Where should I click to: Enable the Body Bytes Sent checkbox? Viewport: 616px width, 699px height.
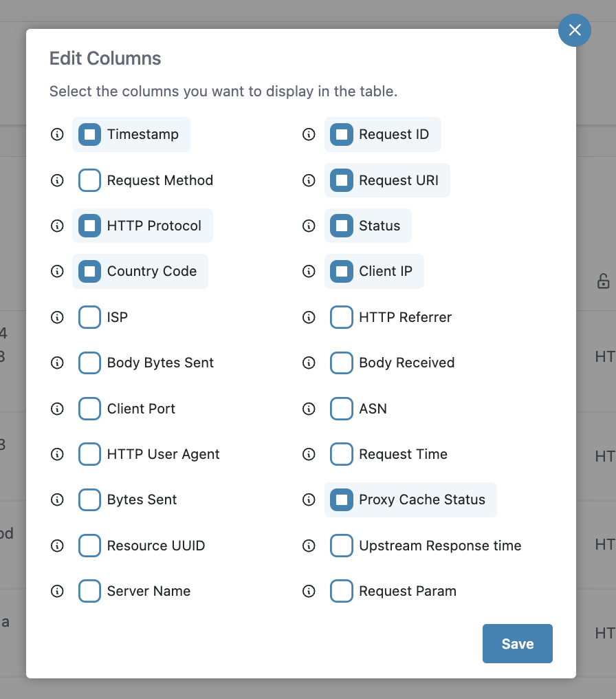[89, 363]
